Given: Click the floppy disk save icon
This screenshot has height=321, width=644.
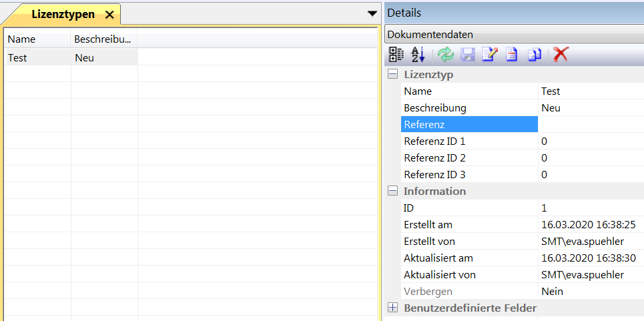Looking at the screenshot, I should pos(468,55).
